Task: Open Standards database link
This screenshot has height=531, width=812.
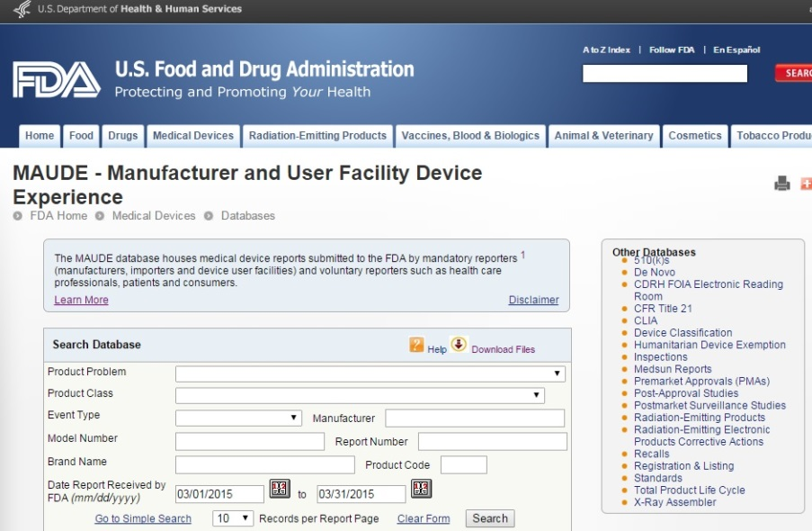Action: (657, 478)
